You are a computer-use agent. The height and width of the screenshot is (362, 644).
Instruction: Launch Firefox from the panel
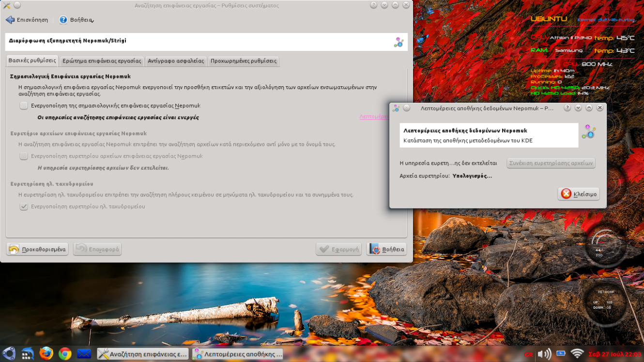click(46, 354)
